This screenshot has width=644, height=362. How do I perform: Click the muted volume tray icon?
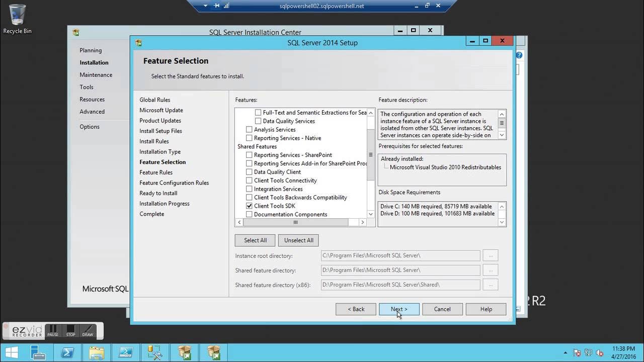(x=599, y=353)
